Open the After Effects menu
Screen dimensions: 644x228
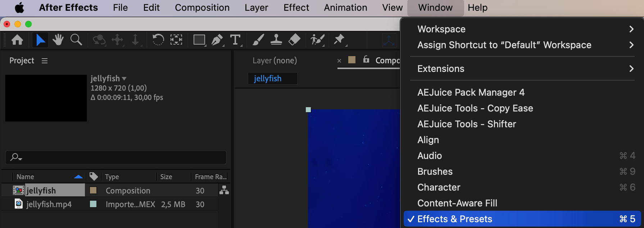68,8
